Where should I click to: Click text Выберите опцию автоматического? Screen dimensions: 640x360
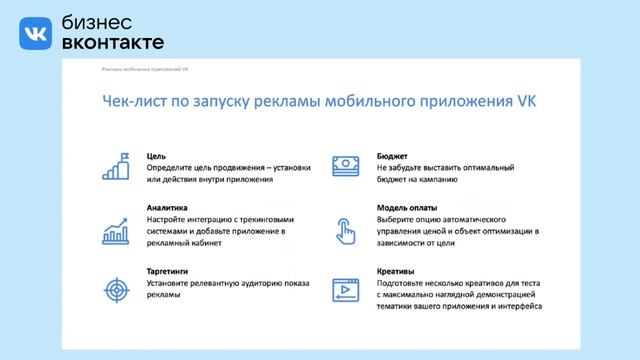click(441, 220)
